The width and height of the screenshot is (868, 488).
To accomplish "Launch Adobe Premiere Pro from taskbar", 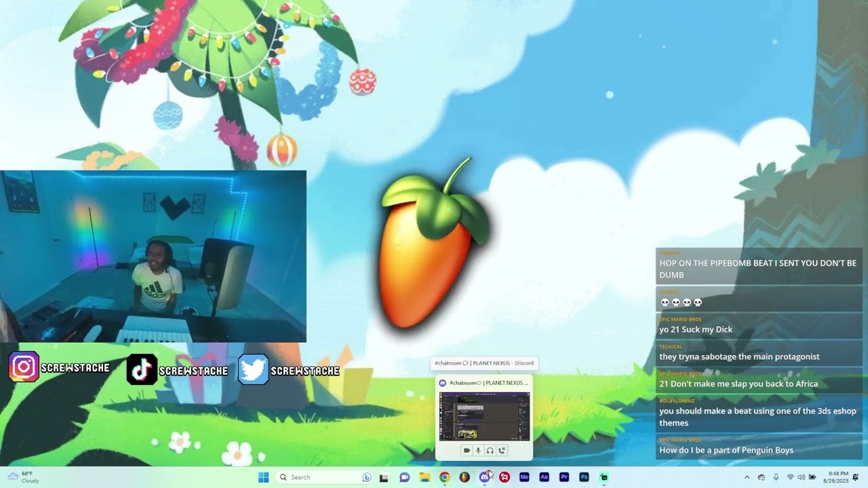I will (x=564, y=477).
